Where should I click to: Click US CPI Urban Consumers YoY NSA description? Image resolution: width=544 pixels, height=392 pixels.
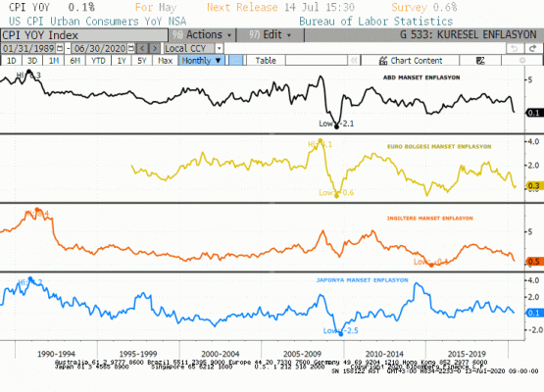point(97,22)
